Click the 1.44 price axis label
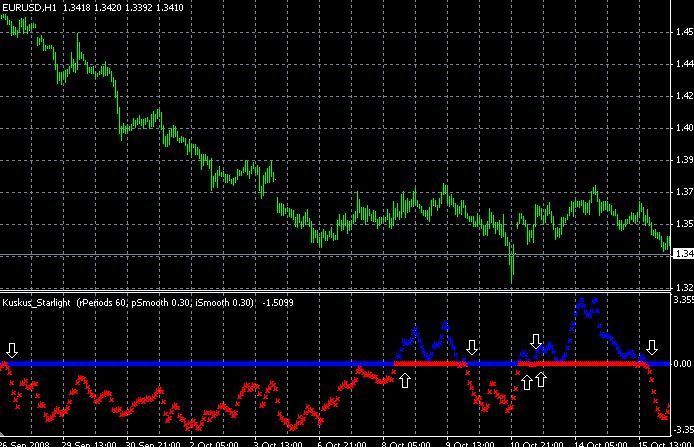 685,64
